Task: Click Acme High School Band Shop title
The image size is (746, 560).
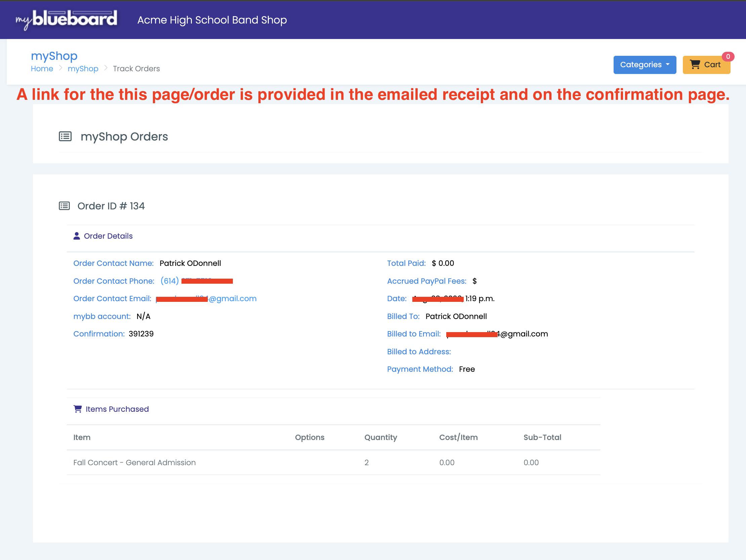Action: pos(212,20)
